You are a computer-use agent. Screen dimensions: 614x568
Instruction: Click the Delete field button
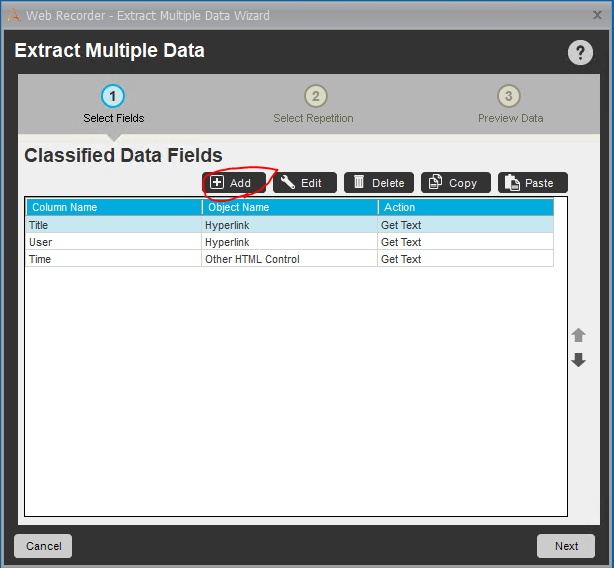click(x=379, y=183)
